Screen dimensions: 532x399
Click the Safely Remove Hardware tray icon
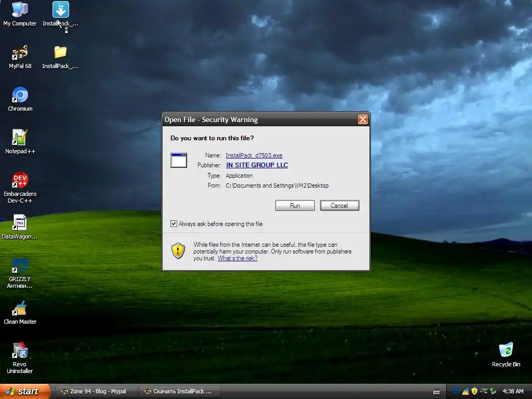493,391
